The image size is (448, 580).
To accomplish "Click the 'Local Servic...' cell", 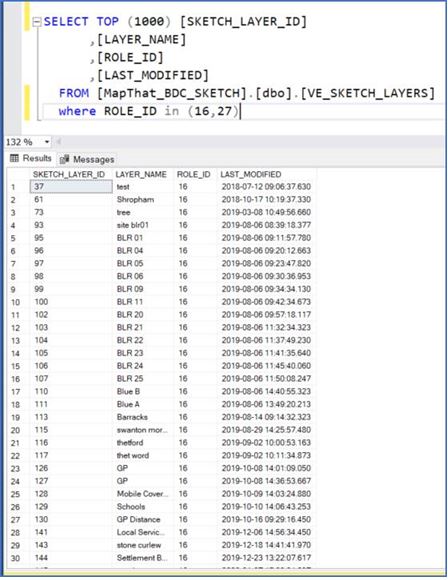I will click(143, 533).
